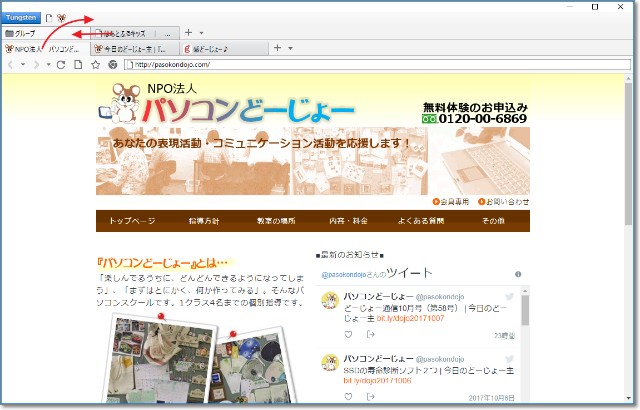Screen dimensions: 640x410
Task: Click the blank page icon beside reload
Action: [78, 64]
